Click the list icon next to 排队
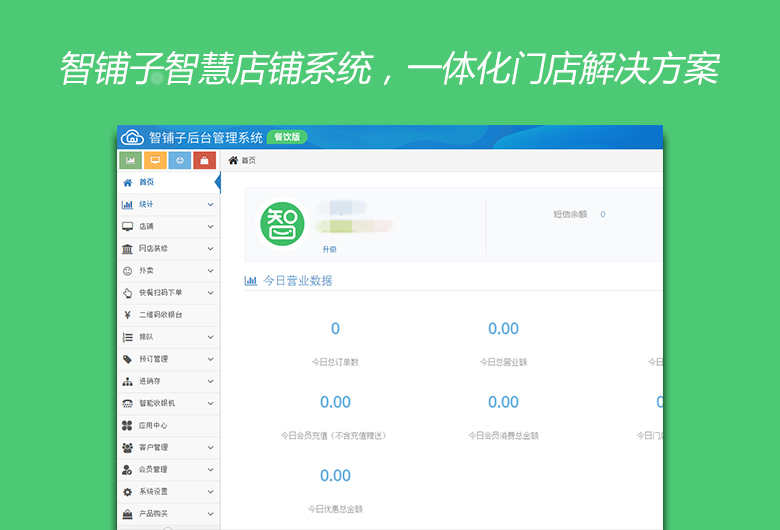The height and width of the screenshot is (530, 780). pyautogui.click(x=127, y=337)
